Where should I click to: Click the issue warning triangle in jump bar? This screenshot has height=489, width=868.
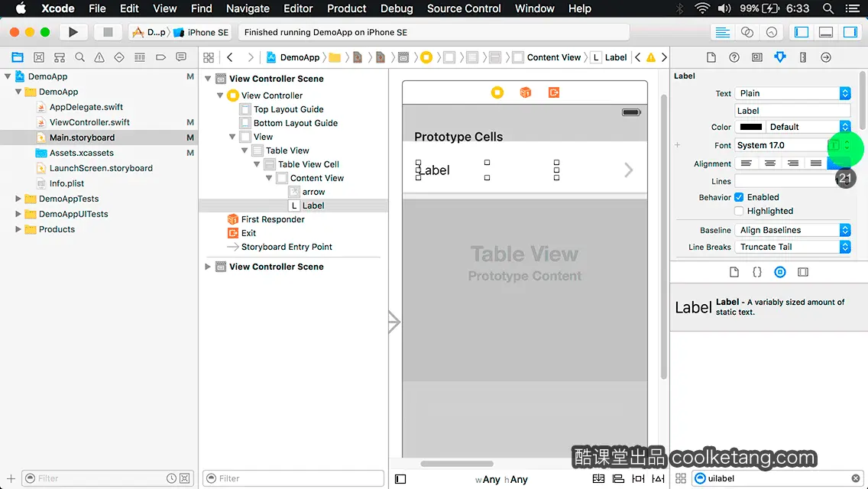tap(651, 57)
